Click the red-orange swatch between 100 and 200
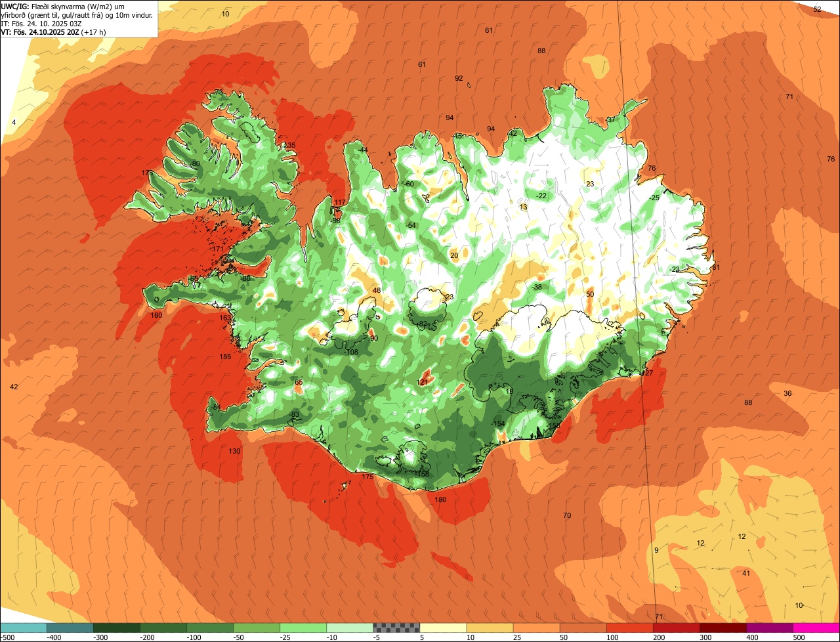This screenshot has height=642, width=840. tap(629, 628)
